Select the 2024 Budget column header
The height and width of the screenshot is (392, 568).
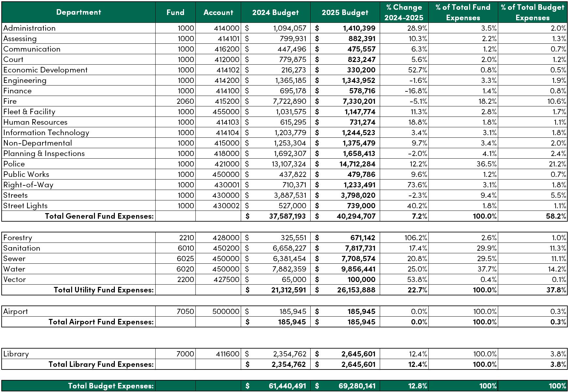276,12
